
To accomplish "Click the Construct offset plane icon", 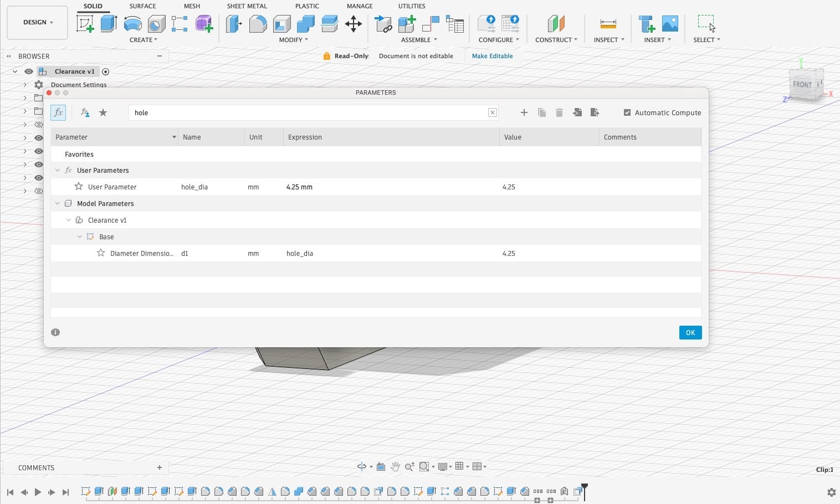I will coord(556,24).
